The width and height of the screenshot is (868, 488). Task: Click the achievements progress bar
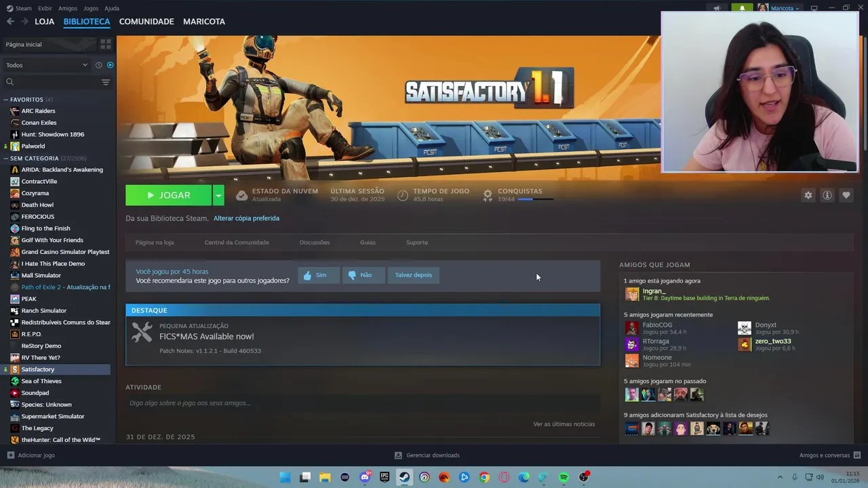[535, 199]
